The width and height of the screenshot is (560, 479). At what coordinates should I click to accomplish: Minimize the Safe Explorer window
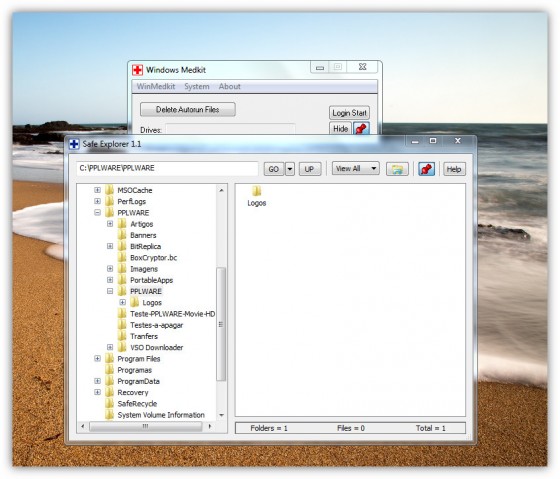click(415, 141)
